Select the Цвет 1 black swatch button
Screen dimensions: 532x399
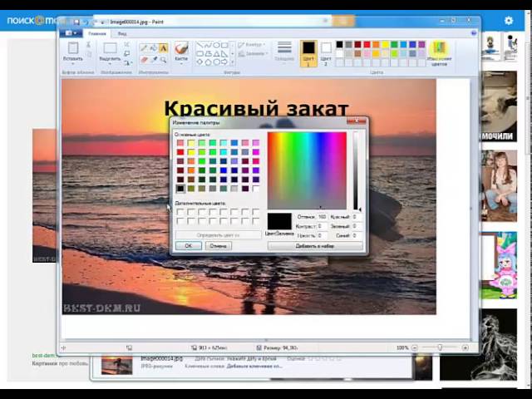pyautogui.click(x=308, y=53)
